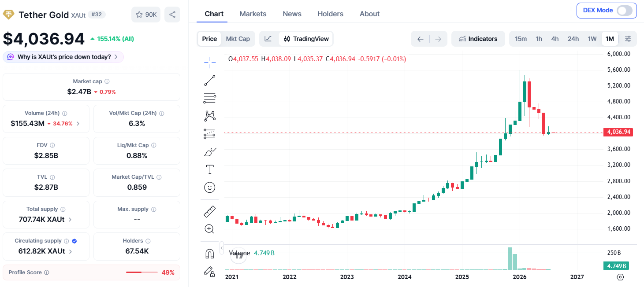Show Market cap info tooltip icon
This screenshot has height=287, width=644.
pos(107,81)
